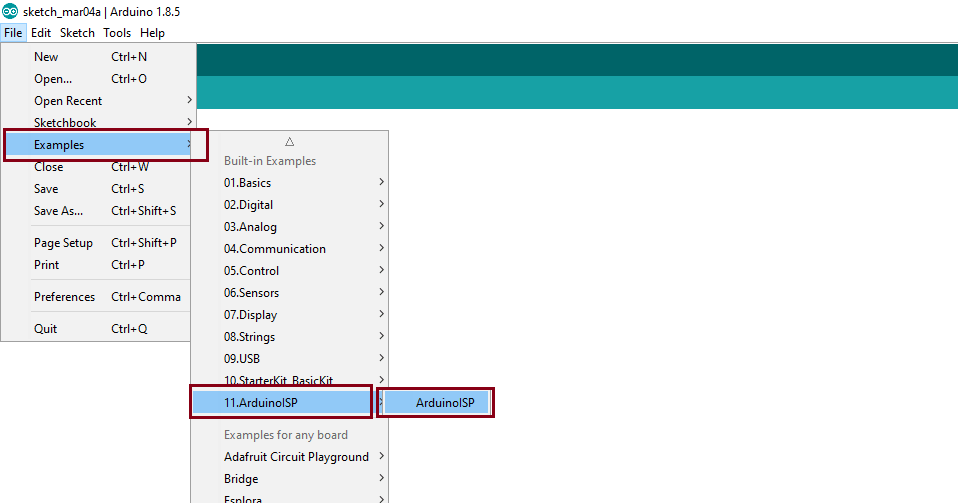Expand Adafruit Circuit Playground examples

click(x=290, y=457)
